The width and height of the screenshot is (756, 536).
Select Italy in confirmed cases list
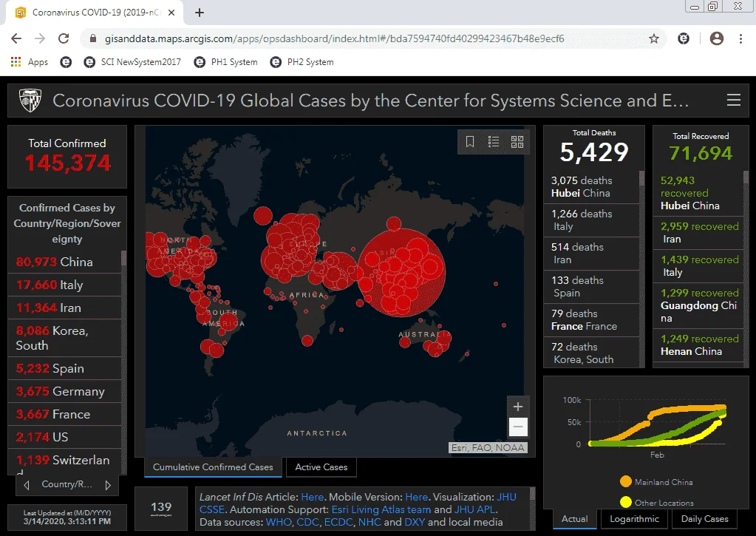pyautogui.click(x=64, y=285)
